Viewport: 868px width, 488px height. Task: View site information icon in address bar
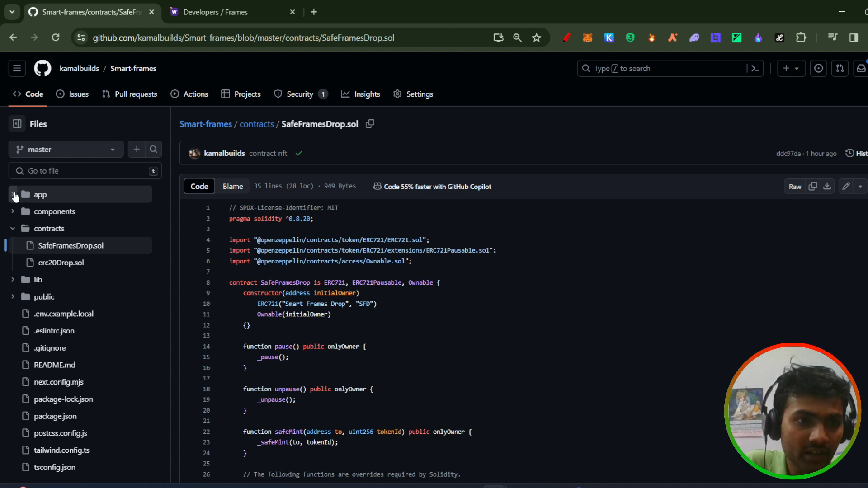(81, 38)
